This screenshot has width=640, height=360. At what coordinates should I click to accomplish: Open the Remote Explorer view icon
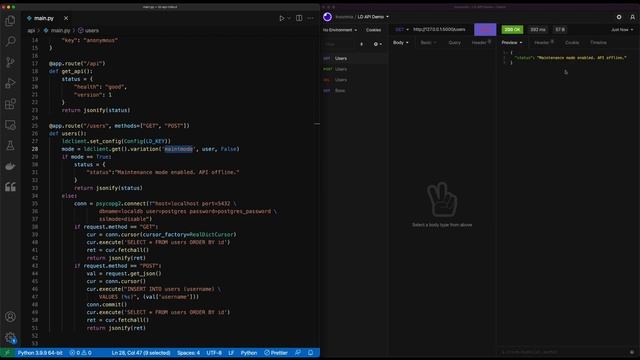tap(11, 125)
